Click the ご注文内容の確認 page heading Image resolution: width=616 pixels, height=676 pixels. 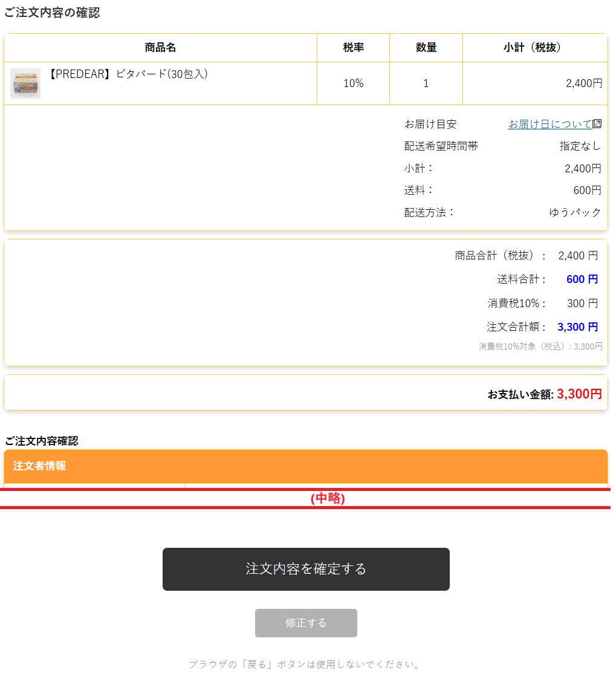pyautogui.click(x=52, y=13)
